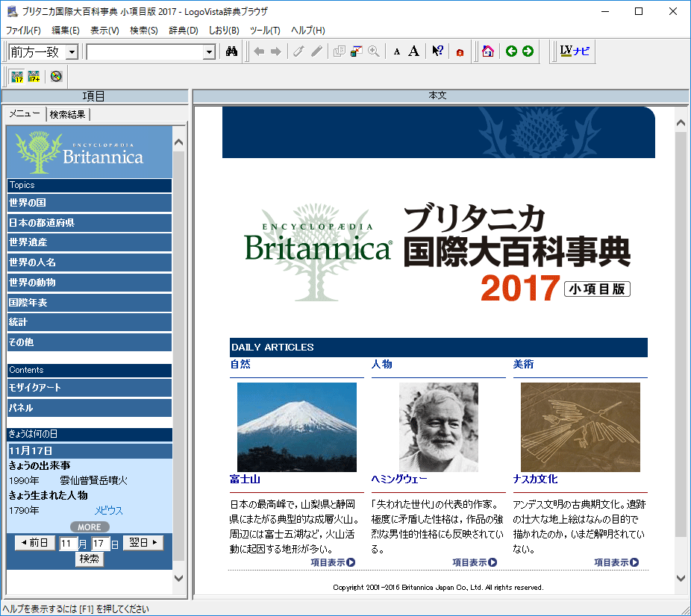Switch to the メニュー tab
The width and height of the screenshot is (691, 616).
25,113
